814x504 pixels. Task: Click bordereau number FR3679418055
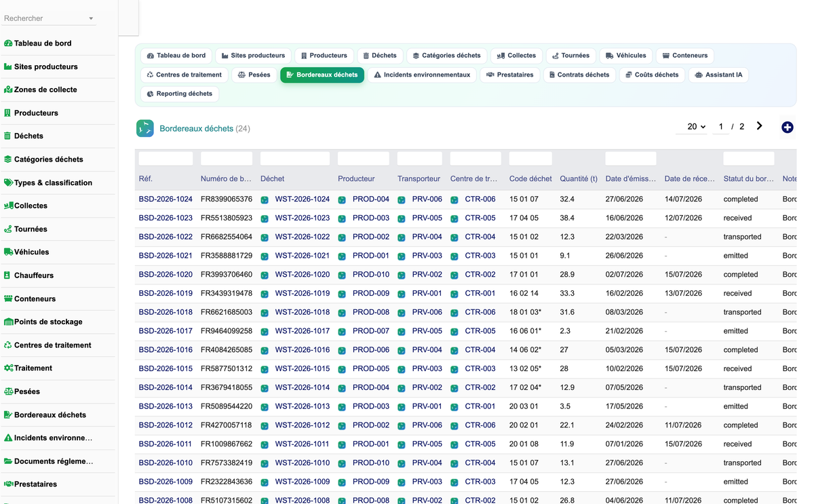(x=227, y=388)
